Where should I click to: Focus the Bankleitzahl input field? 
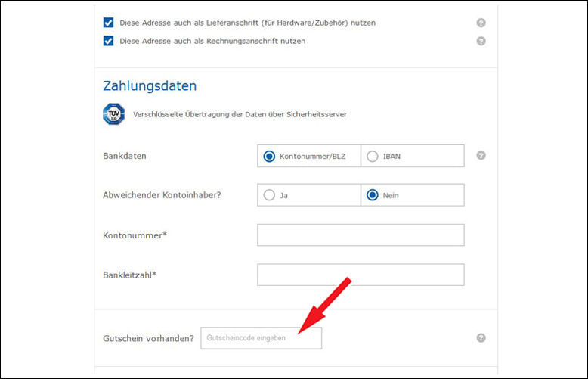[361, 275]
